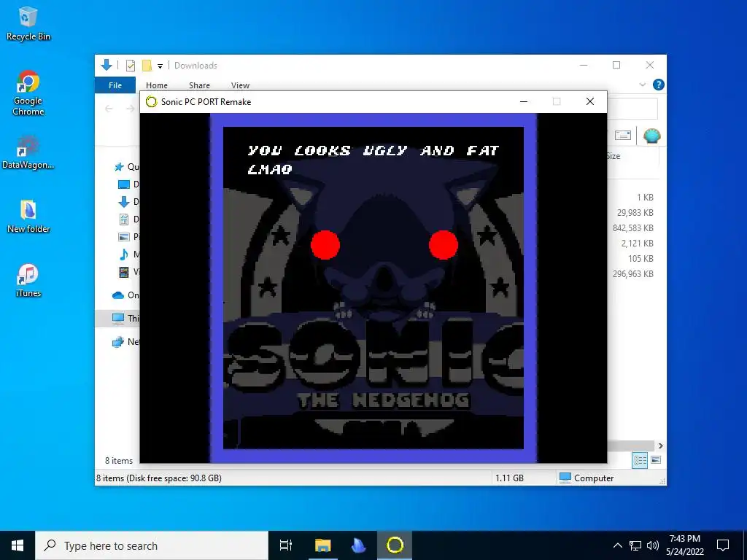The height and width of the screenshot is (560, 747).
Task: Open the volume speaker tray icon
Action: click(x=653, y=545)
